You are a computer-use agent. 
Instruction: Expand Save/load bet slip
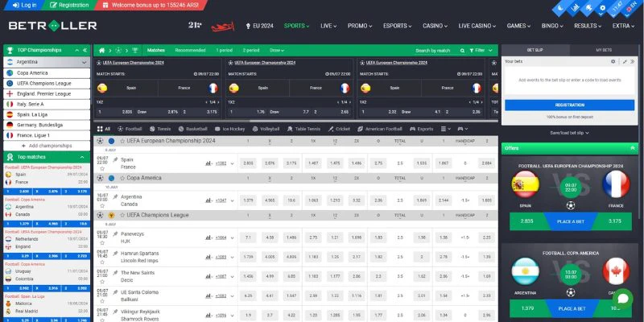[570, 133]
